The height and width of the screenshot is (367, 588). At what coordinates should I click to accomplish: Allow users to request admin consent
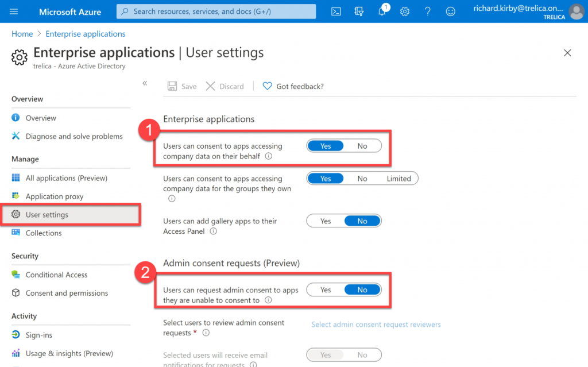(x=326, y=289)
